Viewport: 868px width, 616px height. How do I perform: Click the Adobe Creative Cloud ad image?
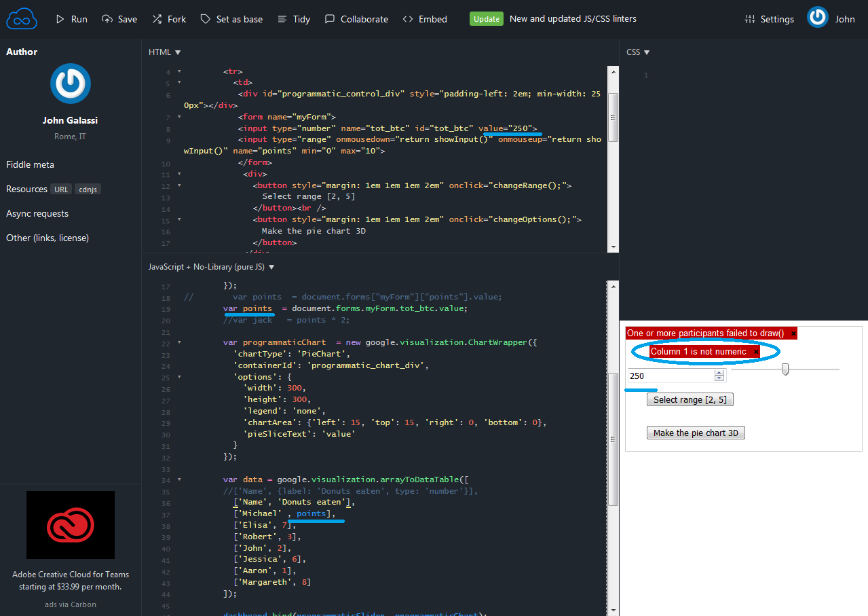click(71, 525)
